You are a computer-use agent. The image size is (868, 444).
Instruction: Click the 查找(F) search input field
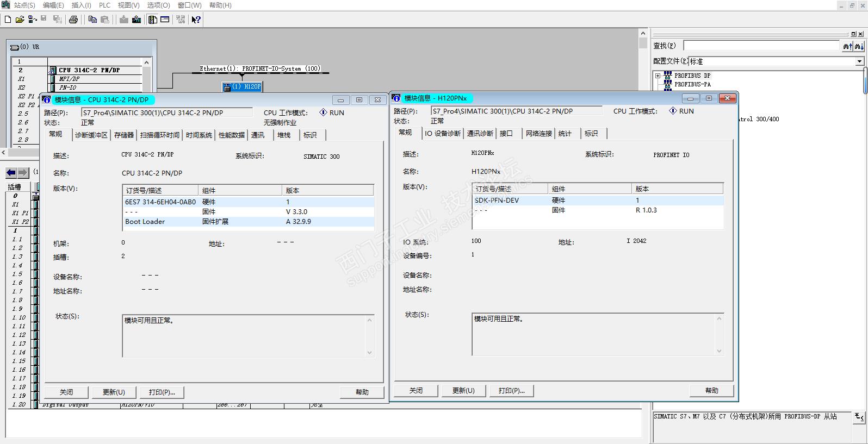762,46
